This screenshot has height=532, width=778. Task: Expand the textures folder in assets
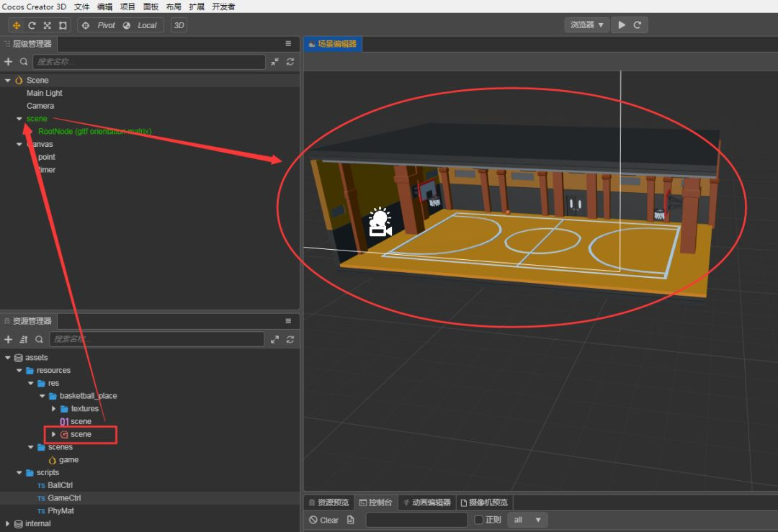53,408
